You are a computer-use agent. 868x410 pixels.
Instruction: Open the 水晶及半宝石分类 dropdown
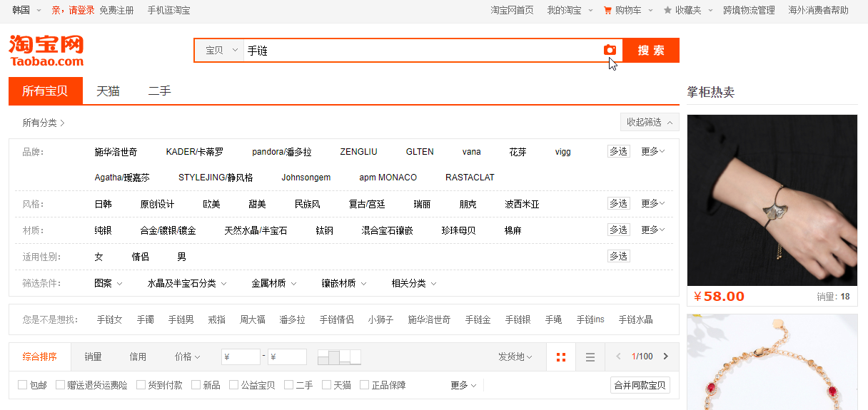point(187,283)
